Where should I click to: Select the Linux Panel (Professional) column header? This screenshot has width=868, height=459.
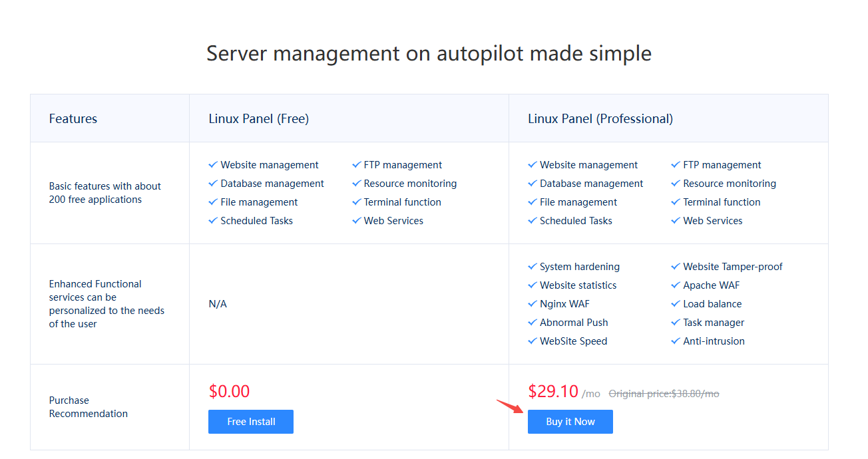tap(600, 119)
